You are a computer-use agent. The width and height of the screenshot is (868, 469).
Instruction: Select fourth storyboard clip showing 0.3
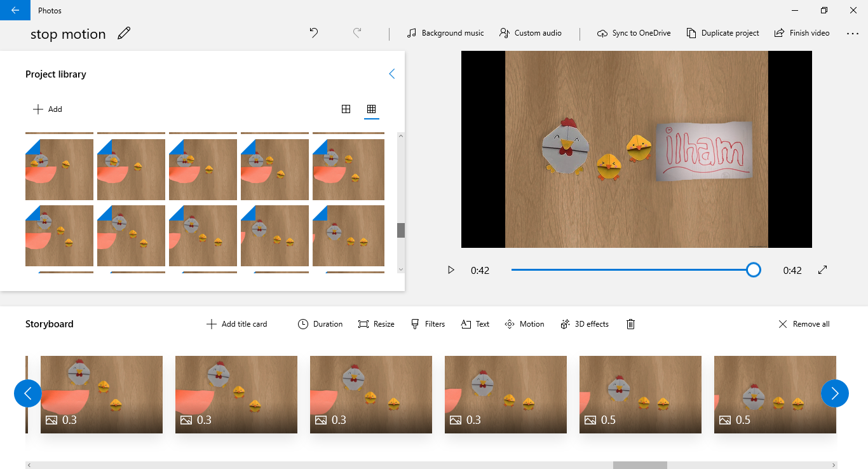pos(506,395)
